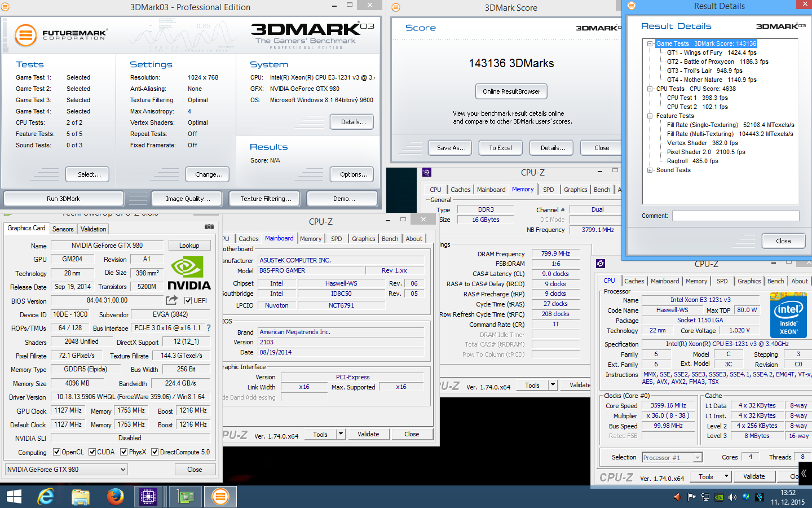This screenshot has height=508, width=812.
Task: Click title icon of CPU-Z processor window
Action: 601,264
